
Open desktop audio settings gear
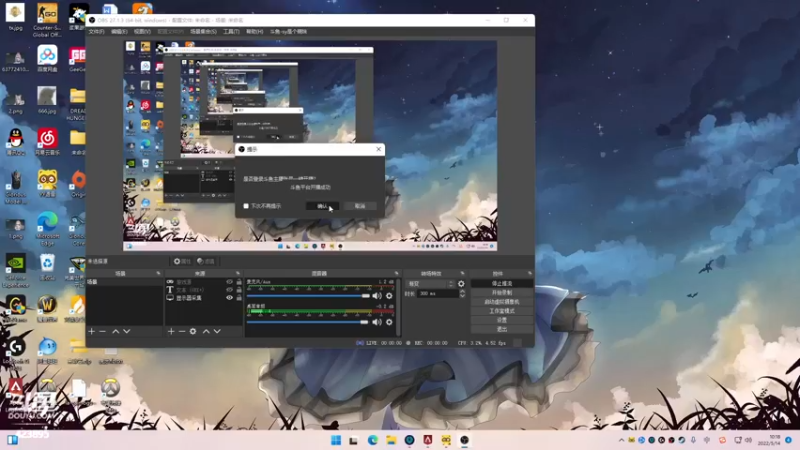[x=389, y=322]
